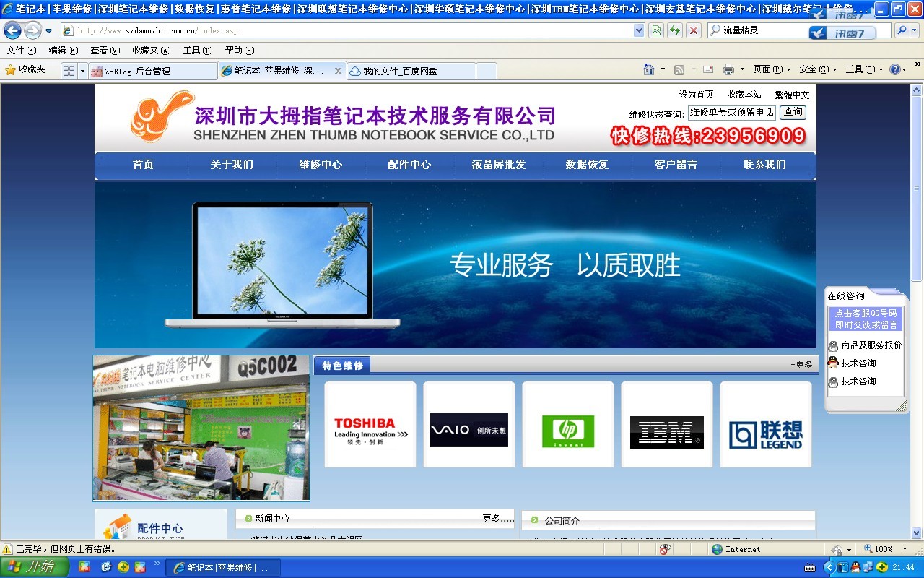Open the print options dropdown arrow

(x=742, y=70)
